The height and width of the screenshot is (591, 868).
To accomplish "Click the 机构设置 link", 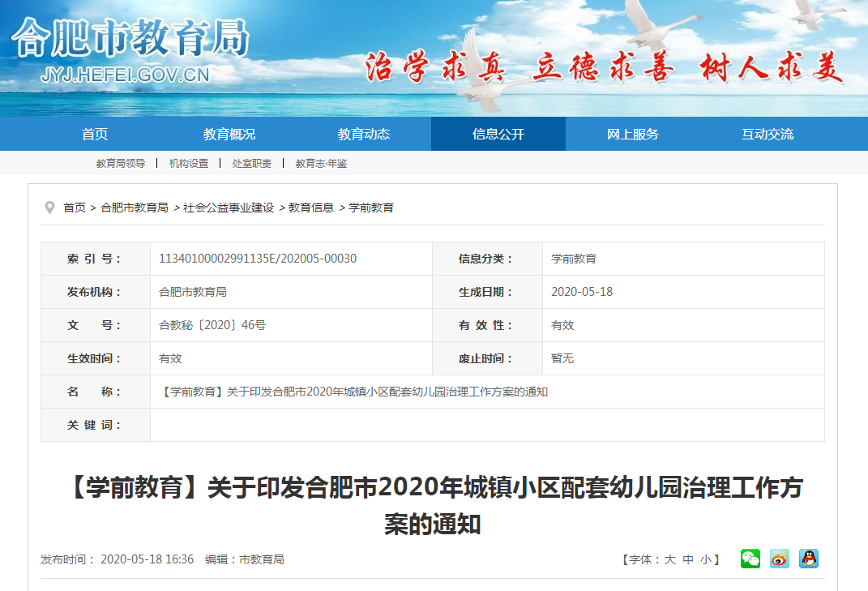I will click(x=188, y=163).
